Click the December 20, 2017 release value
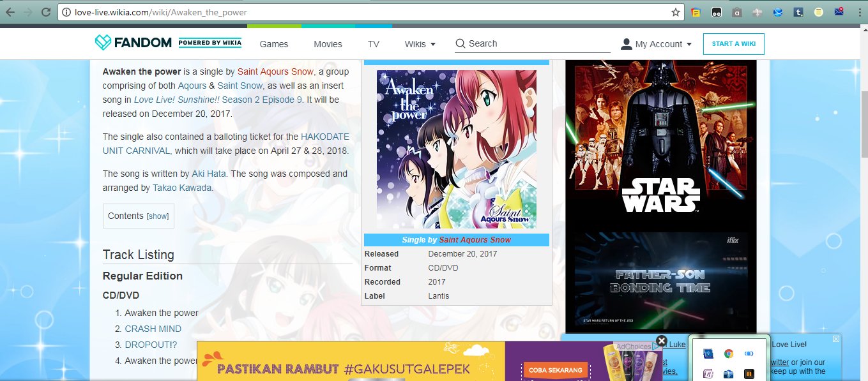 coord(462,254)
